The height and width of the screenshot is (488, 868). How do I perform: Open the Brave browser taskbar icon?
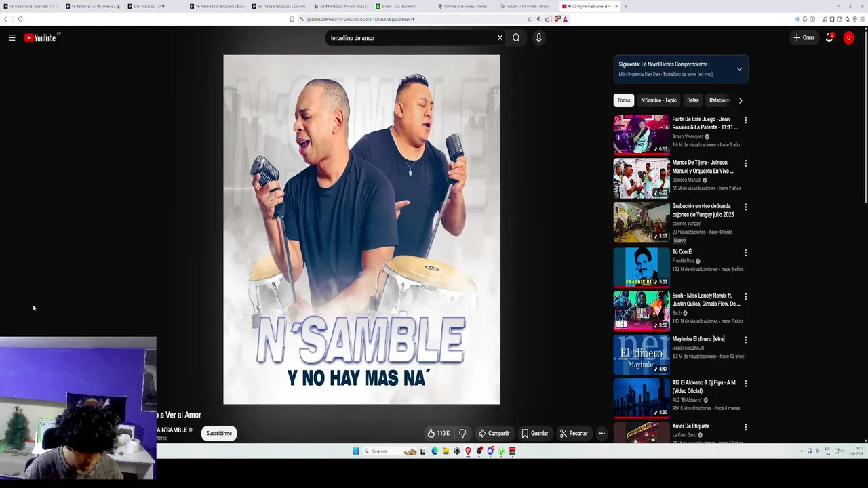468,451
